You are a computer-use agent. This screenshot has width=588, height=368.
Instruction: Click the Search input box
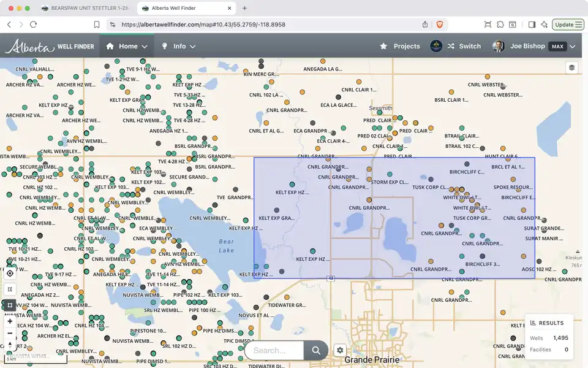[x=274, y=350]
